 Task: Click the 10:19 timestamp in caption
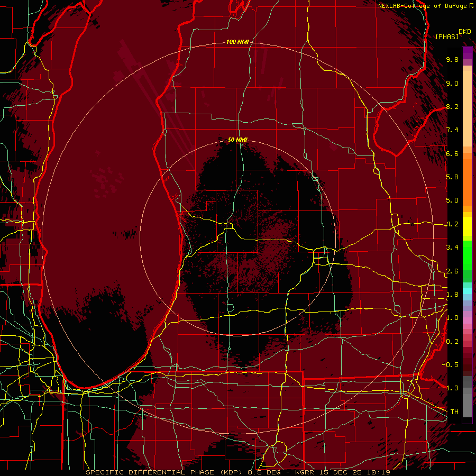pos(380,472)
